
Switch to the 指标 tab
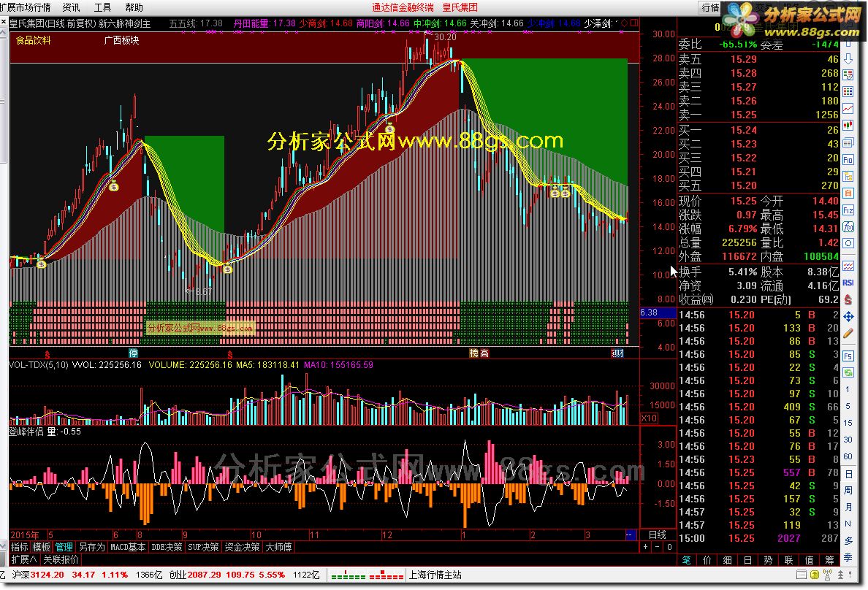tap(20, 548)
